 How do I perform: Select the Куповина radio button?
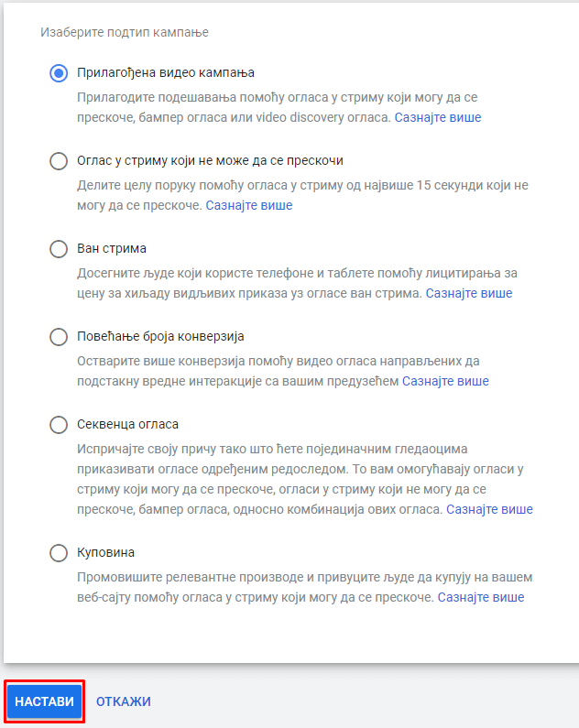point(59,553)
